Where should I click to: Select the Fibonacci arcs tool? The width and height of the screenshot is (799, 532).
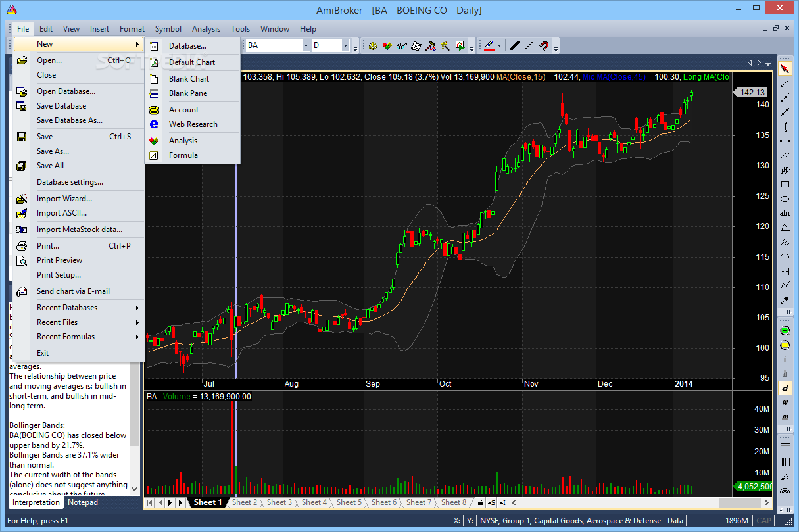tap(785, 491)
